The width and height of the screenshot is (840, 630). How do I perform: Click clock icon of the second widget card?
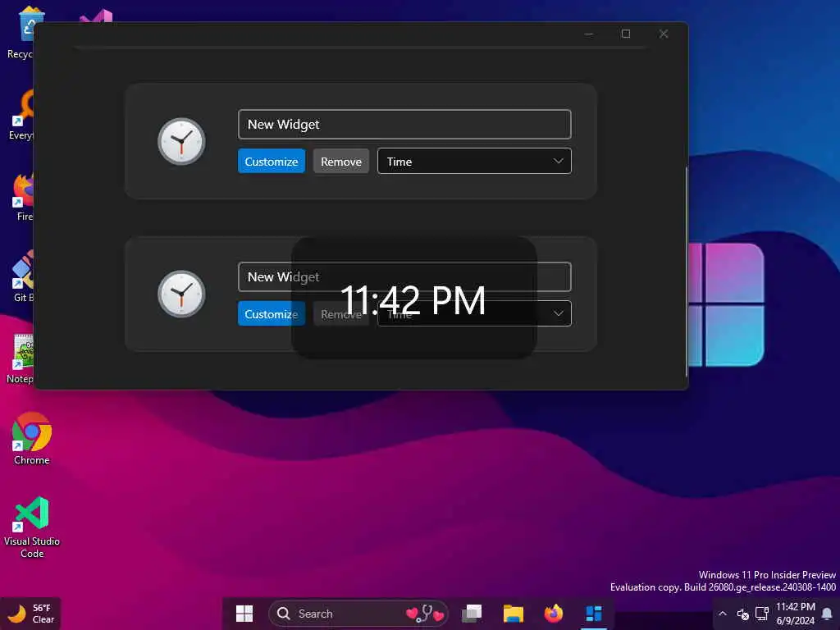tap(181, 294)
